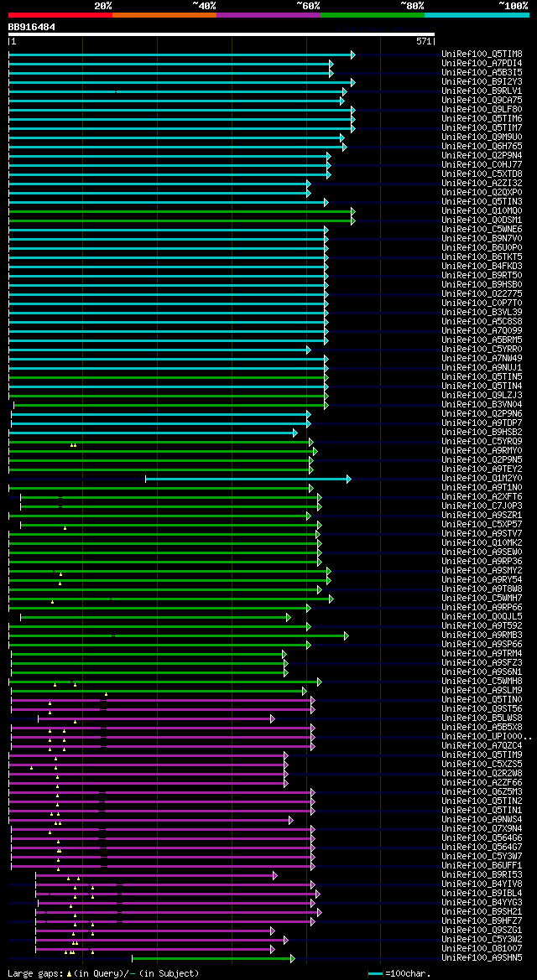This screenshot has width=537, height=980.
Task: Select the UniRef100_B3VN04 label
Action: click(482, 405)
